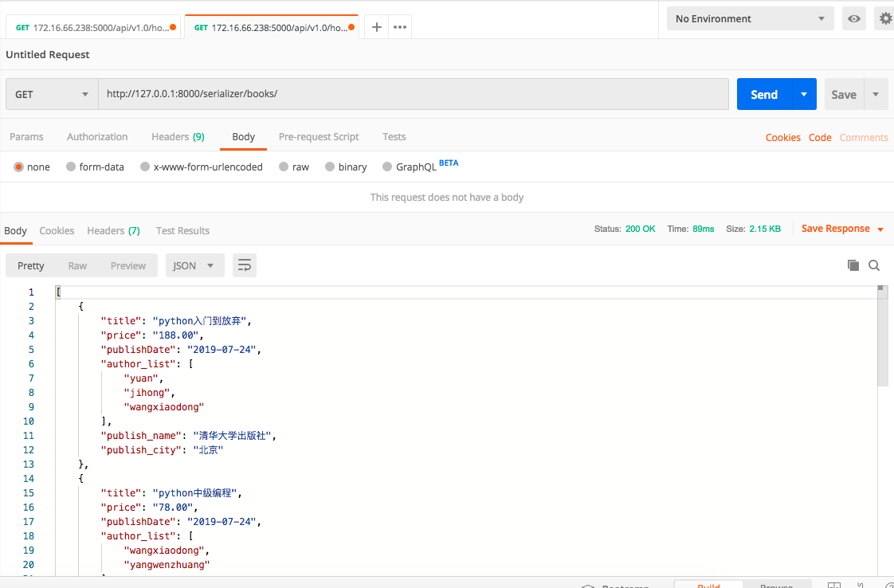Click the response vertical scrollbar thumb
Screen dimensions: 894x588
pyautogui.click(x=883, y=336)
